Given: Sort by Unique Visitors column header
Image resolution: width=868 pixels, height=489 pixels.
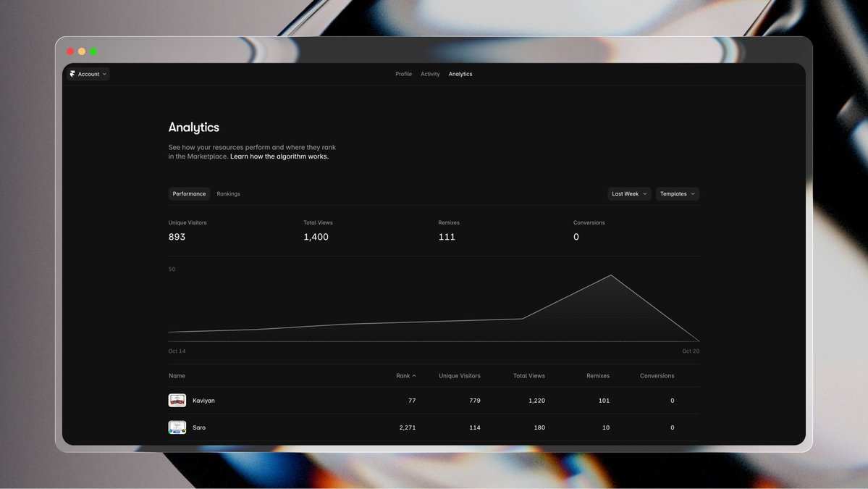Looking at the screenshot, I should tap(460, 375).
